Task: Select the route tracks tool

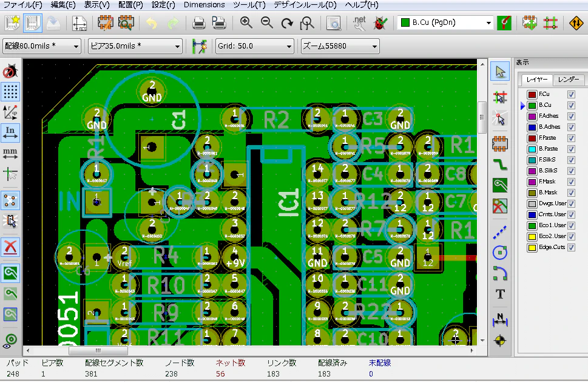Action: (500, 165)
